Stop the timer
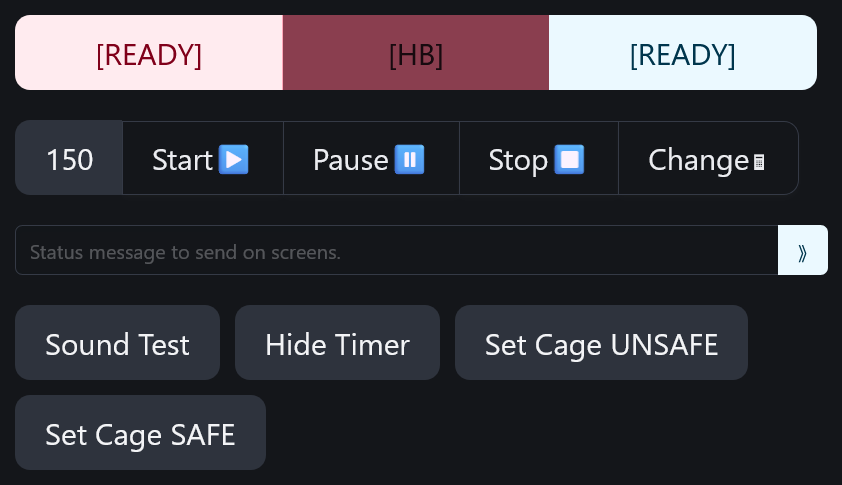The image size is (842, 485). click(x=539, y=158)
